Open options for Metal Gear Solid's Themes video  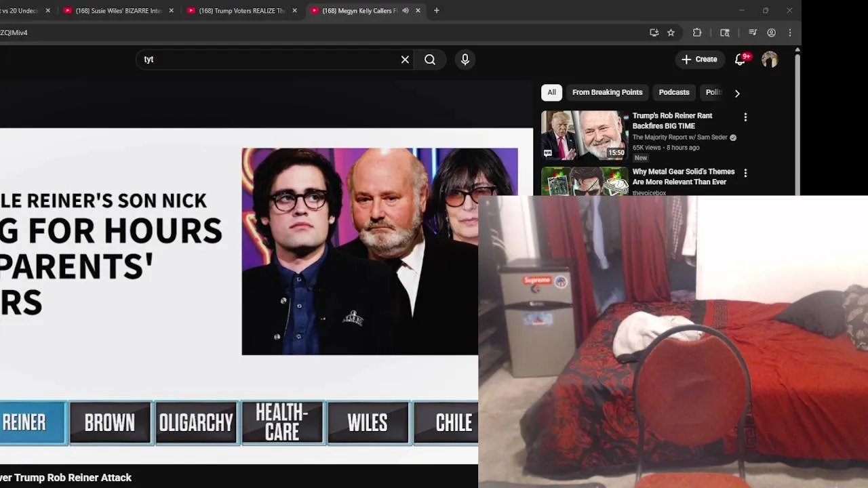(x=745, y=174)
